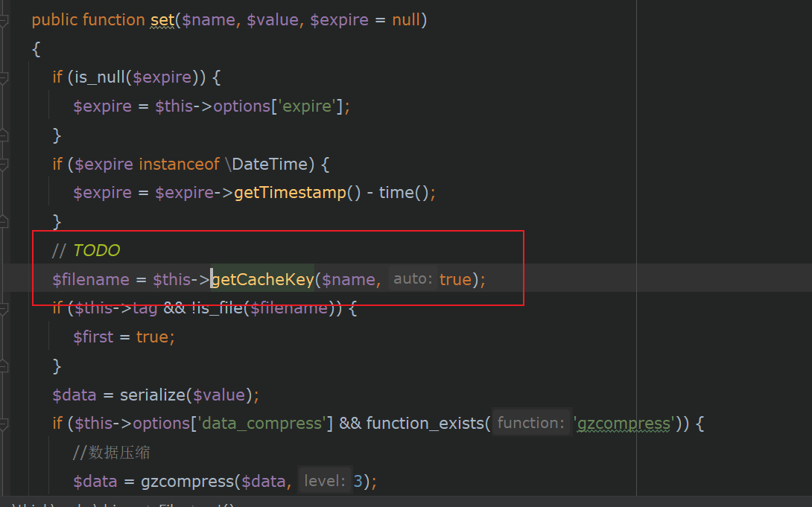Screen dimensions: 812x507
Task: Click the TODO comment text
Action: [x=96, y=250]
